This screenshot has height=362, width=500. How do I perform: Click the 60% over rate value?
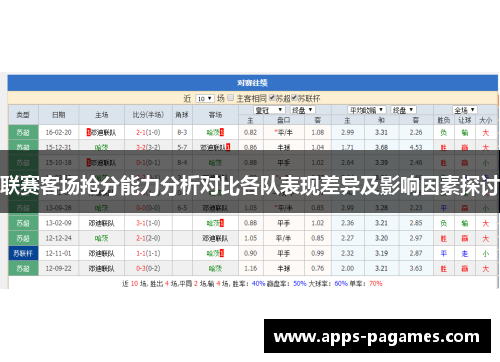coord(341,284)
